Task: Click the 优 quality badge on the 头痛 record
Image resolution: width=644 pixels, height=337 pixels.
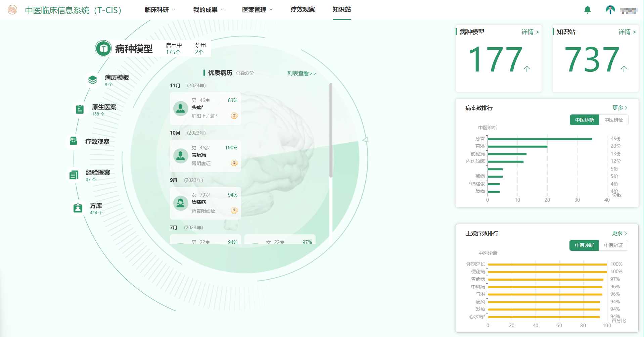Action: click(x=234, y=115)
